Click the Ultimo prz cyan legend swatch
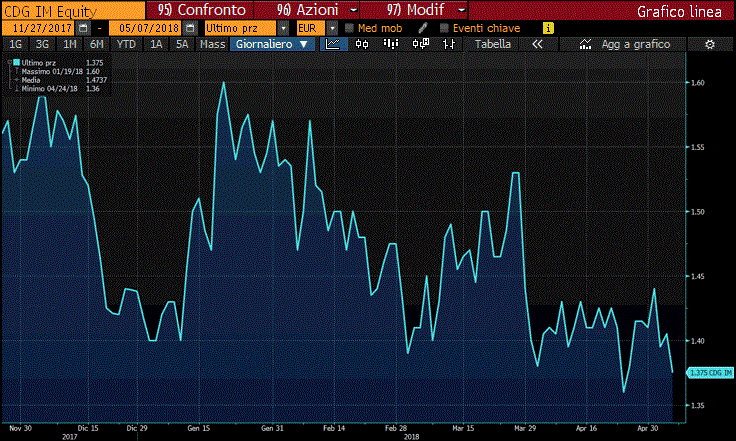 [15, 62]
